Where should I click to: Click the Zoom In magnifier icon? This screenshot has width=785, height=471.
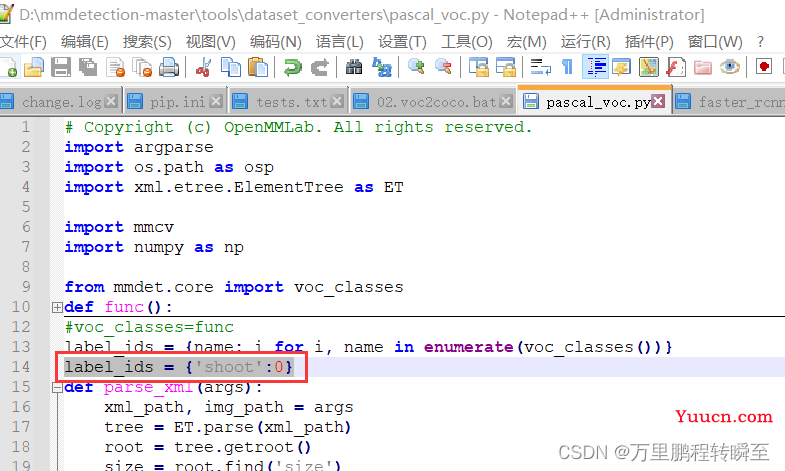point(416,67)
